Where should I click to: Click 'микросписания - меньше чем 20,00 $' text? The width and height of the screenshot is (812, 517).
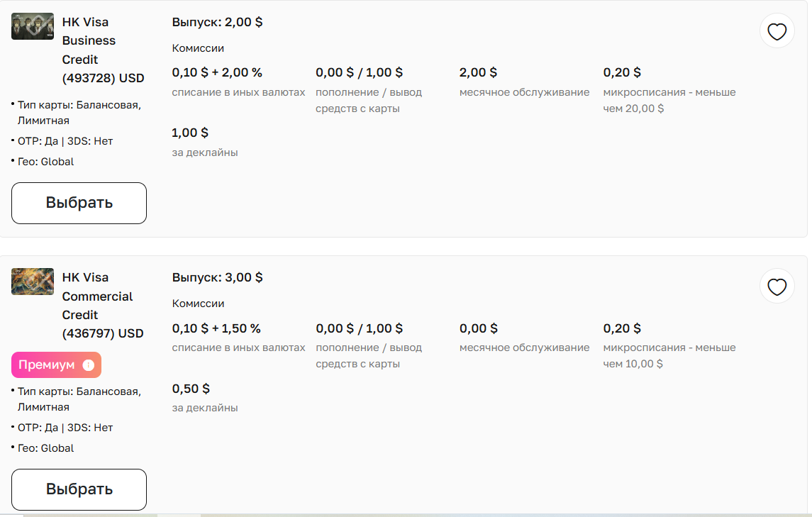coord(669,101)
